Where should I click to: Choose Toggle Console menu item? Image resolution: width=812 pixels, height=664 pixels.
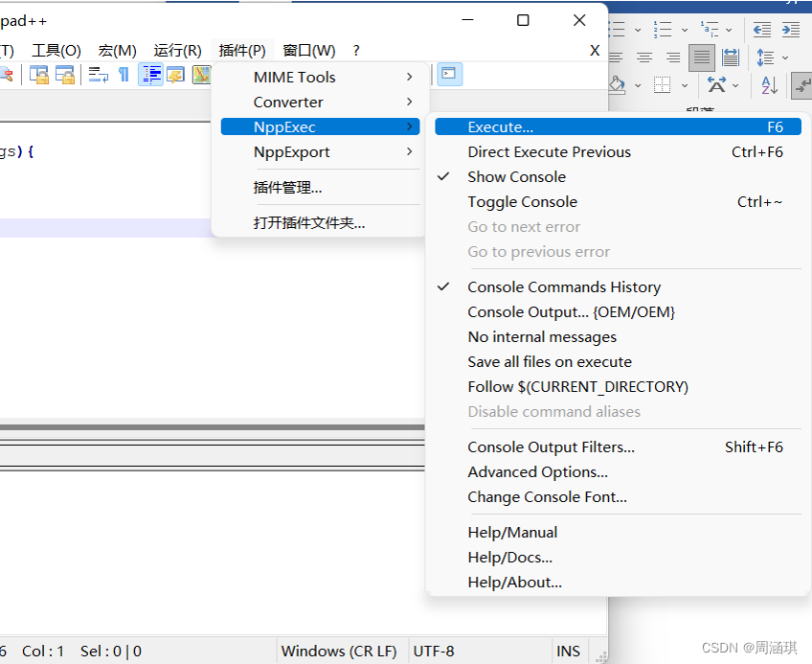tap(618, 201)
